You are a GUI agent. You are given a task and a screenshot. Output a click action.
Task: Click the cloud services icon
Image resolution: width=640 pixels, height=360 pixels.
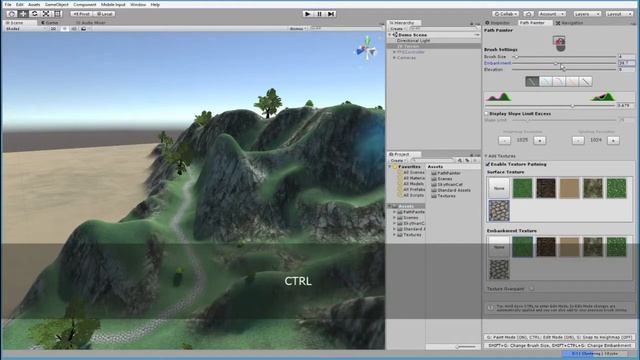(528, 14)
